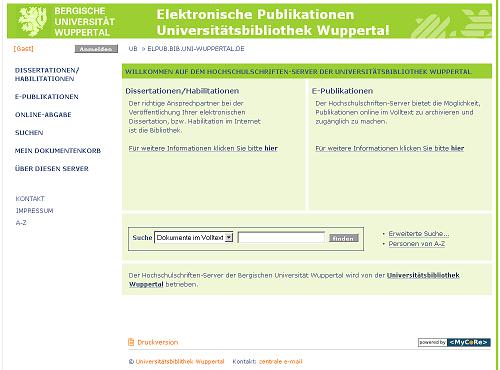Click the powered by MyCoRe badge
Screen dimensions: 500x370
tap(454, 342)
